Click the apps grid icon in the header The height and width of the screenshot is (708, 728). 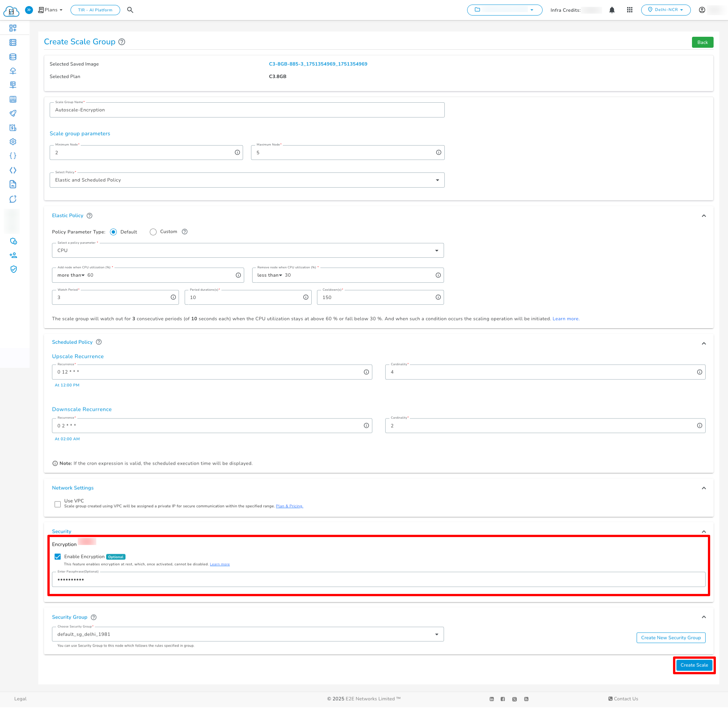629,10
